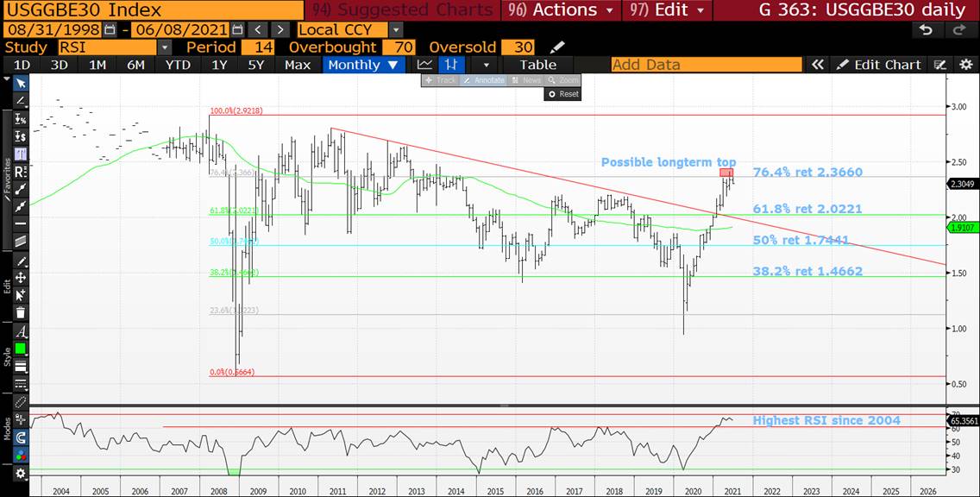Click the Edit Chart button
Viewport: 980px width, 497px height.
click(x=880, y=65)
